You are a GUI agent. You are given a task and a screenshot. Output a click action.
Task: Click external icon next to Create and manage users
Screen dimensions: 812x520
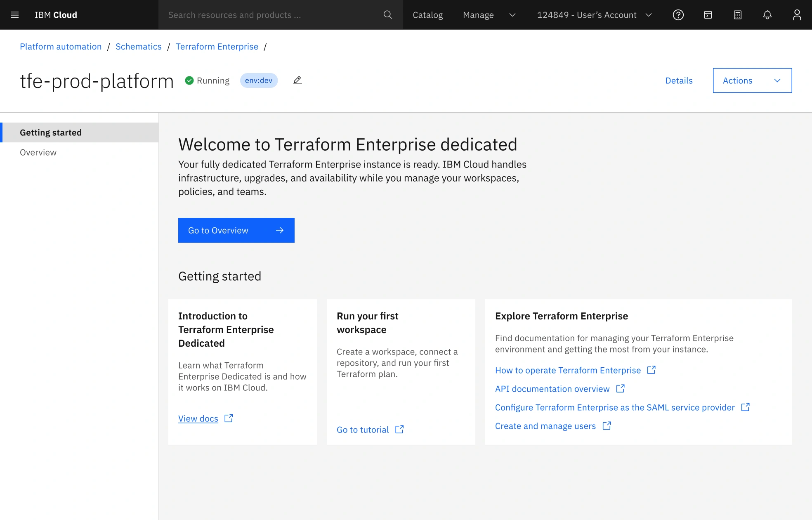click(607, 426)
